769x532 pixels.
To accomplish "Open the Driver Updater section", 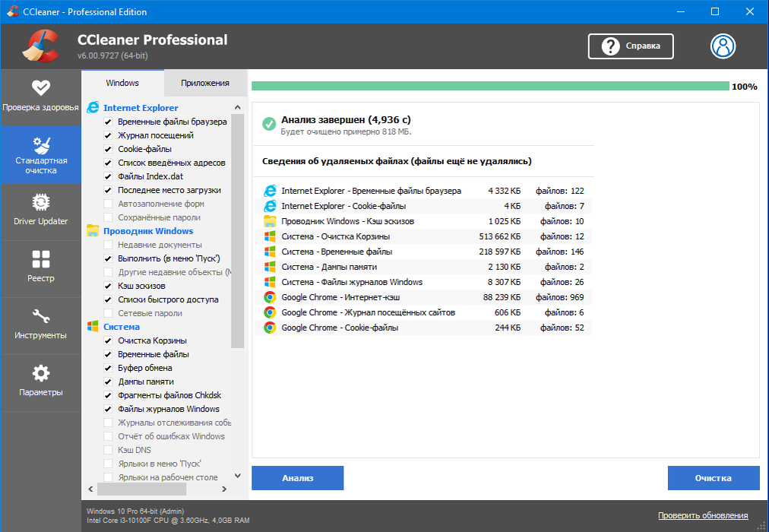I will click(x=41, y=212).
